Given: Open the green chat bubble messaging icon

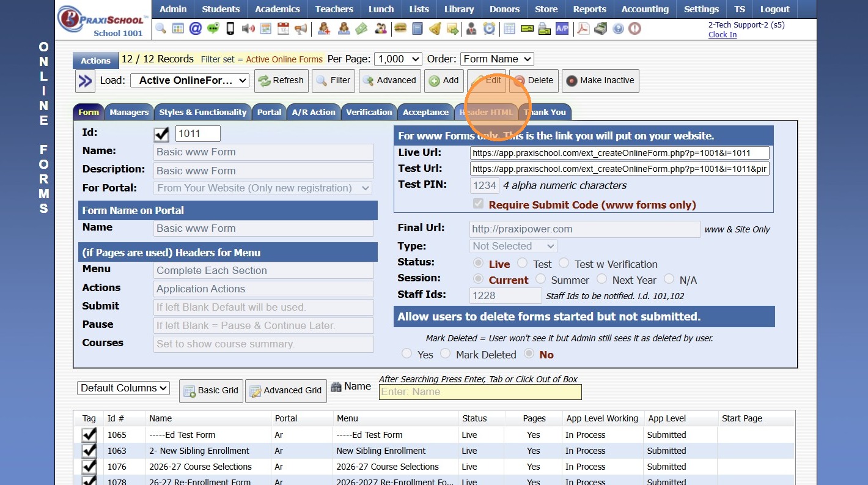Looking at the screenshot, I should pyautogui.click(x=213, y=28).
